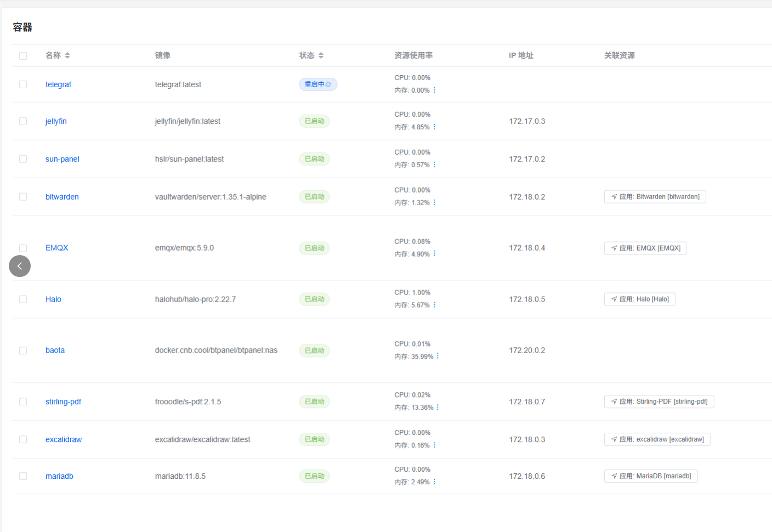Tick the EMQX row checkbox

coord(23,248)
